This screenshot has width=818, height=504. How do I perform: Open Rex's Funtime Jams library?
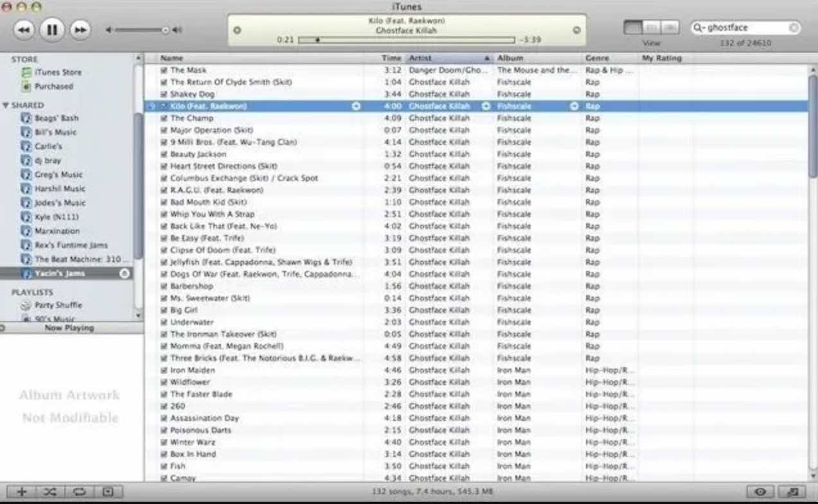click(x=64, y=245)
